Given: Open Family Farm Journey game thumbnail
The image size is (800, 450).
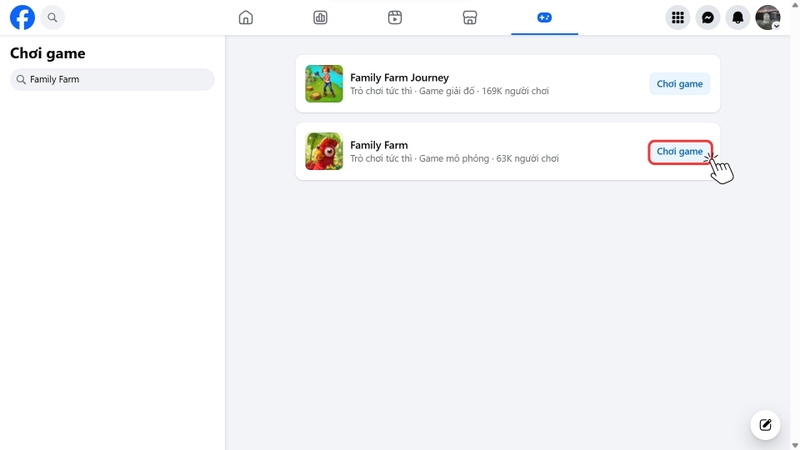Looking at the screenshot, I should point(324,84).
